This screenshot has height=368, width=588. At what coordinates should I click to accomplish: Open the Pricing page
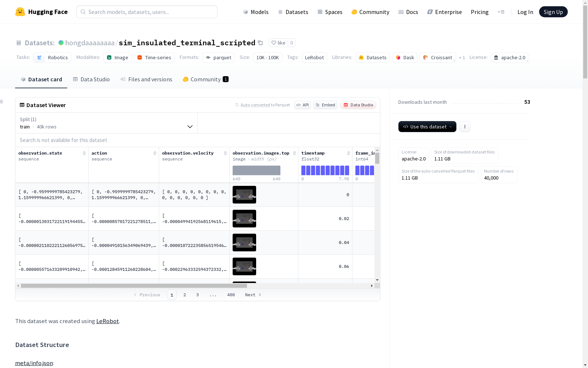point(480,12)
